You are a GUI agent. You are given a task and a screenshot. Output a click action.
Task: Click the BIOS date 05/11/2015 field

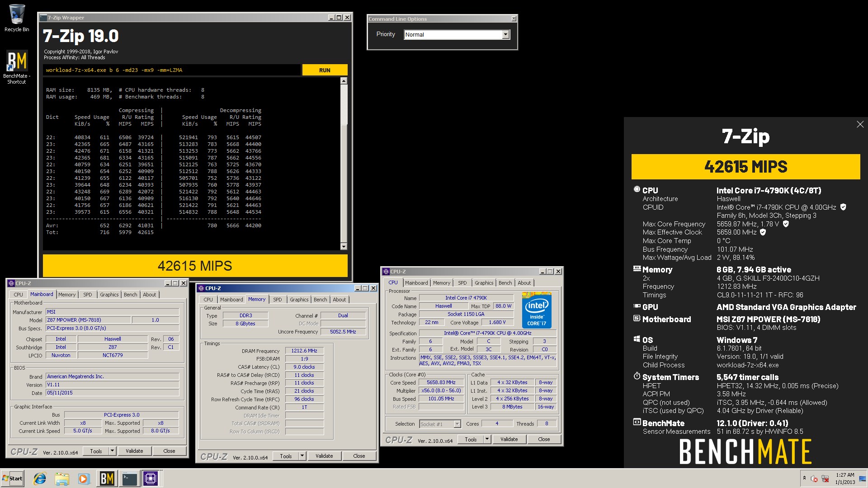click(x=113, y=393)
